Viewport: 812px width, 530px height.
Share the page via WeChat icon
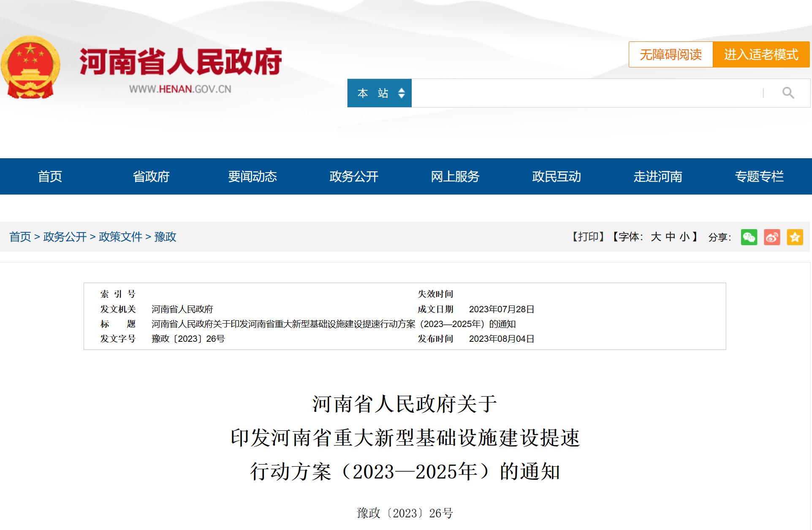[749, 237]
